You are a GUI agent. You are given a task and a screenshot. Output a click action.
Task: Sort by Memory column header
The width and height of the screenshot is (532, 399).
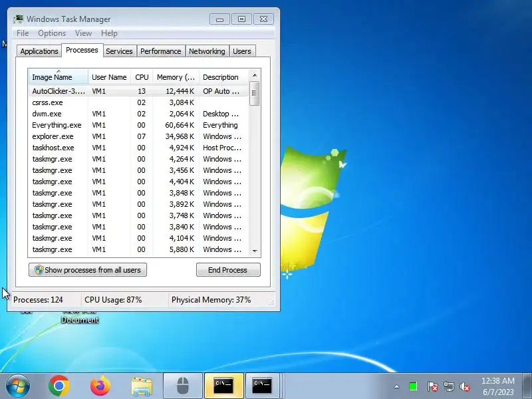coord(176,77)
